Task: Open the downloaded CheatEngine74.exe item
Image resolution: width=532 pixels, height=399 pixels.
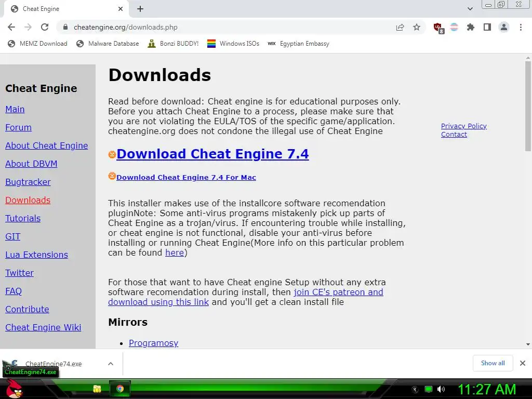Action: point(54,364)
